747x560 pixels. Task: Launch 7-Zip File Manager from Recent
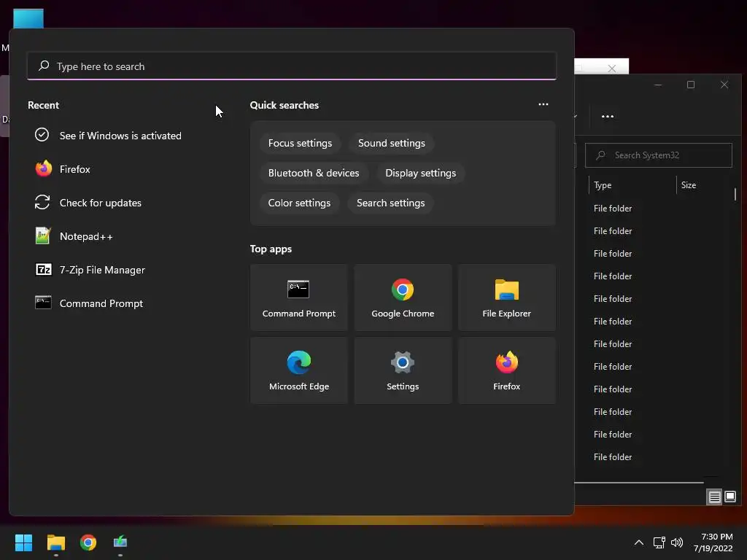click(x=102, y=270)
